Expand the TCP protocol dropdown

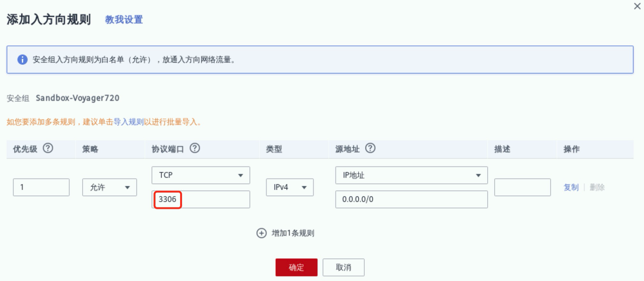(x=201, y=175)
